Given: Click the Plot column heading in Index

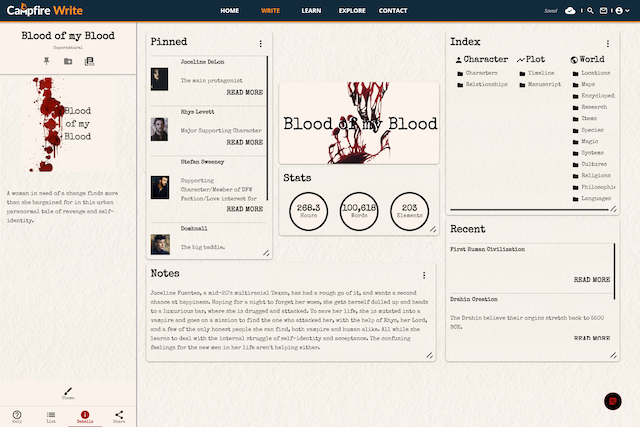Looking at the screenshot, I should coord(531,60).
